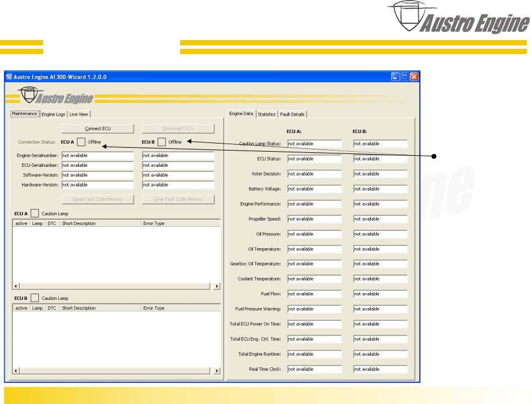
Task: Click ECU B DTC column header
Action: (52, 308)
